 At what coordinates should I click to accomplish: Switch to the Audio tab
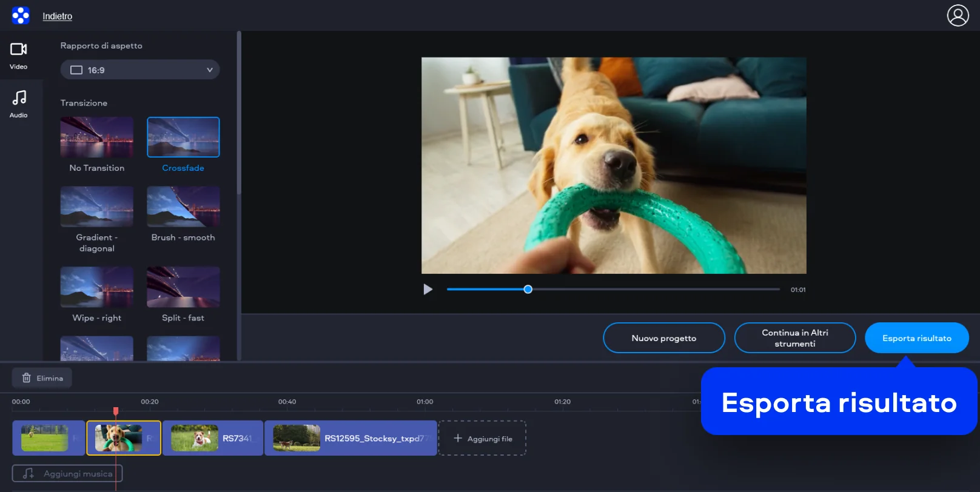(19, 104)
